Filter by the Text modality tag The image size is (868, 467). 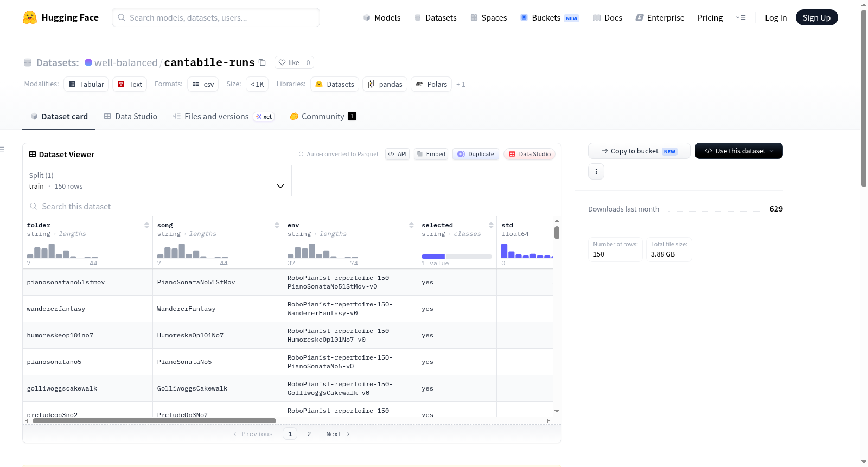pyautogui.click(x=130, y=84)
